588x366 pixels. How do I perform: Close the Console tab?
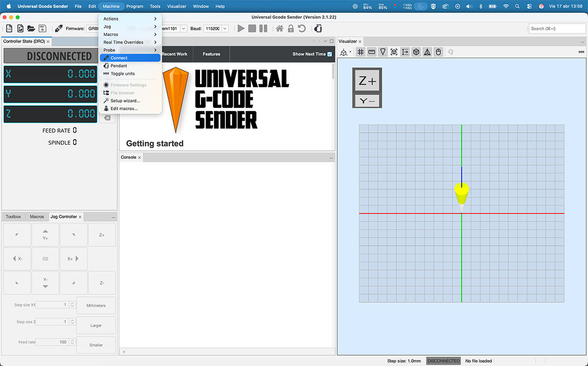click(x=140, y=157)
